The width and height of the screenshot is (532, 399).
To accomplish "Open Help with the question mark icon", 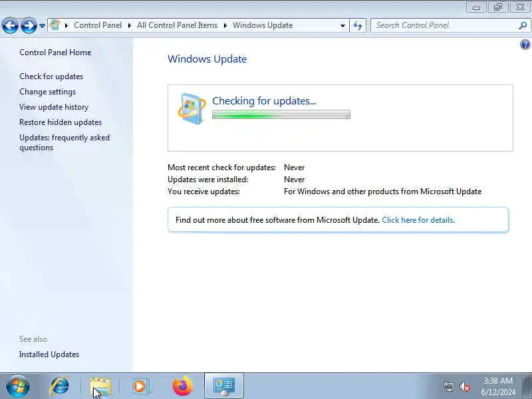I will (x=525, y=45).
